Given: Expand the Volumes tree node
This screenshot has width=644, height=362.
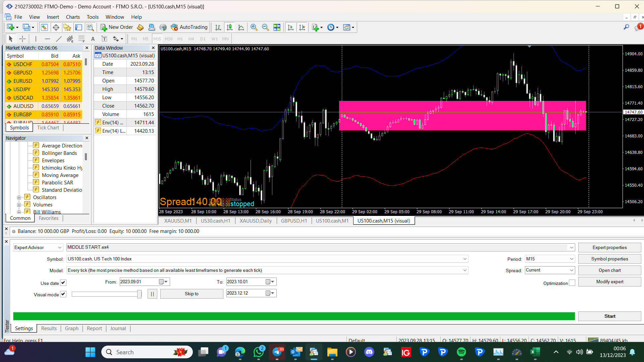Looking at the screenshot, I should pyautogui.click(x=19, y=205).
